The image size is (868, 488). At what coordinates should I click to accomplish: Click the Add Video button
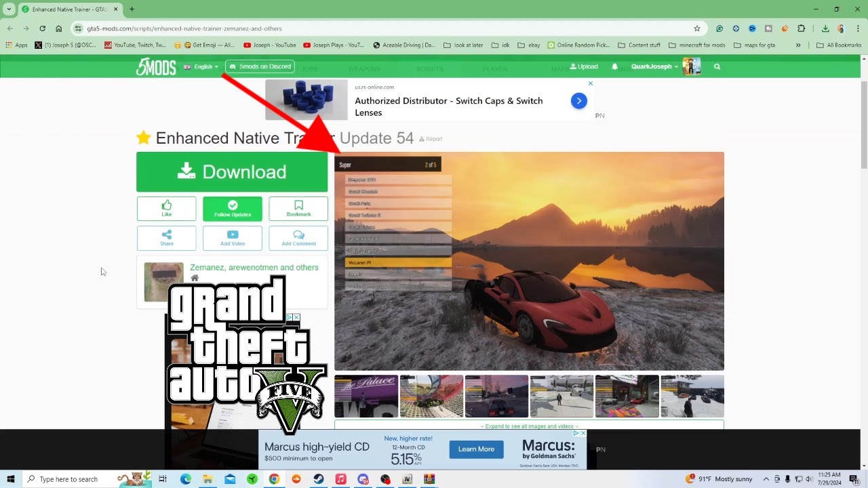[x=233, y=238]
